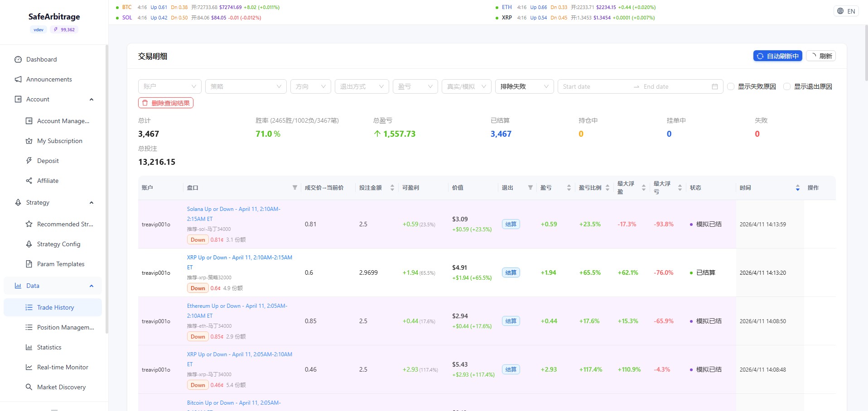Click the Start date input field

pyautogui.click(x=593, y=86)
